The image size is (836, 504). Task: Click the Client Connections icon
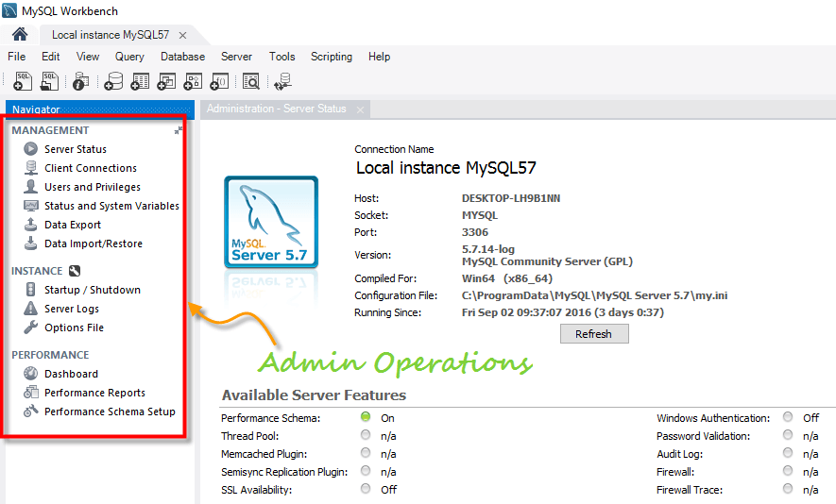[x=31, y=167]
